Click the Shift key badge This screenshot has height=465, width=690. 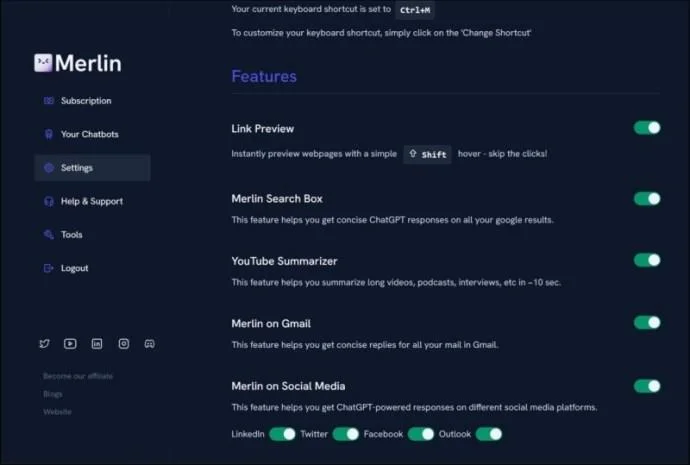pyautogui.click(x=427, y=154)
